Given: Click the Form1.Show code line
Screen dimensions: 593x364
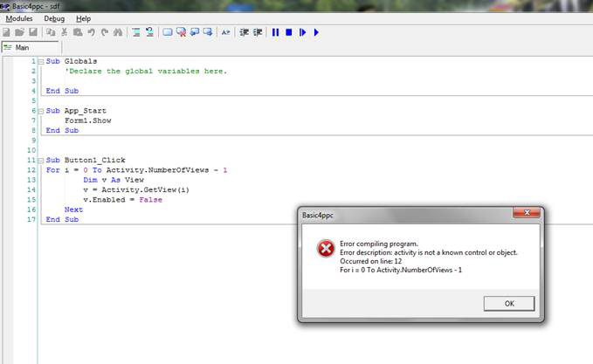Looking at the screenshot, I should coord(87,120).
